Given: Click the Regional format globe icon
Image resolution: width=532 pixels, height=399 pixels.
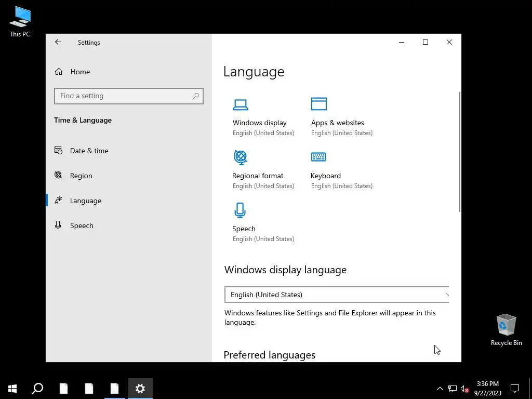Looking at the screenshot, I should (240, 157).
